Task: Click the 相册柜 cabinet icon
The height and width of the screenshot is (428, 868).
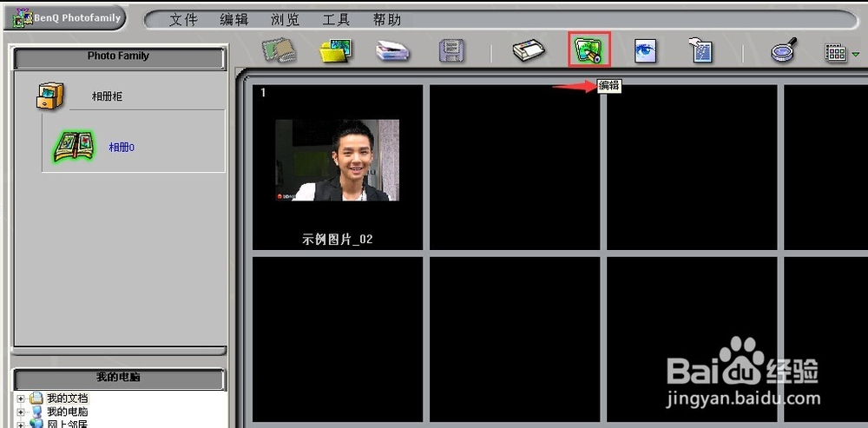Action: tap(50, 95)
